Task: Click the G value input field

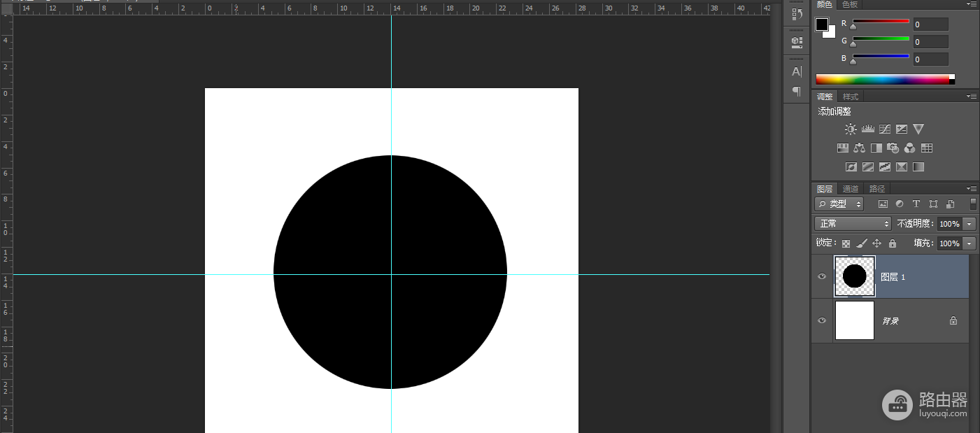Action: click(x=930, y=42)
